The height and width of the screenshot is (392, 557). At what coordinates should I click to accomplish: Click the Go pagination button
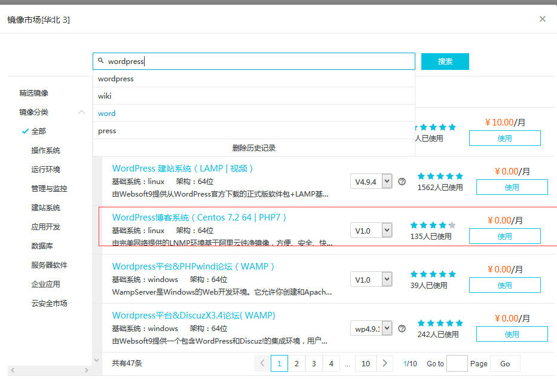(x=505, y=363)
